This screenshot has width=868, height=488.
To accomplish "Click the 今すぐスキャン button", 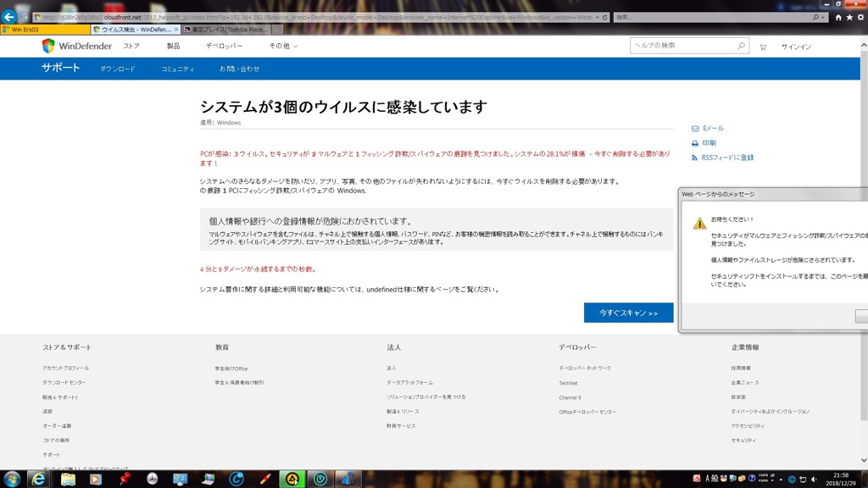I will click(x=628, y=313).
